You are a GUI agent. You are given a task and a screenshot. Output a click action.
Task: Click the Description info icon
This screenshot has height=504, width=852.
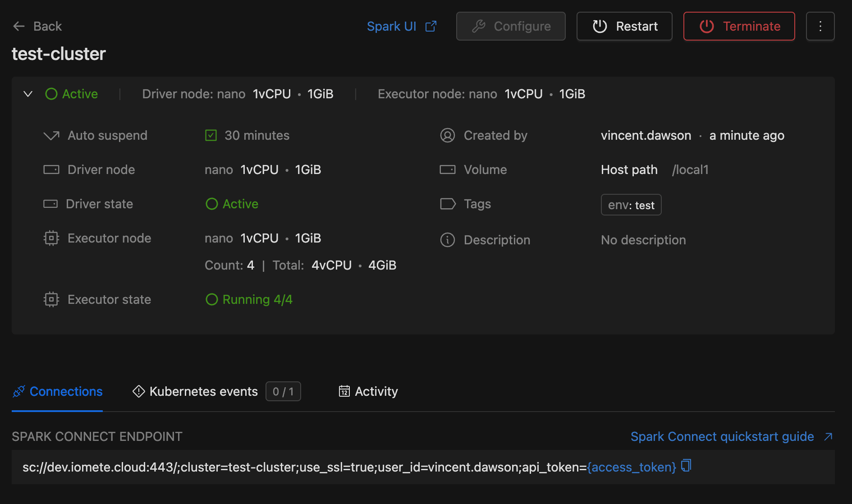tap(448, 240)
